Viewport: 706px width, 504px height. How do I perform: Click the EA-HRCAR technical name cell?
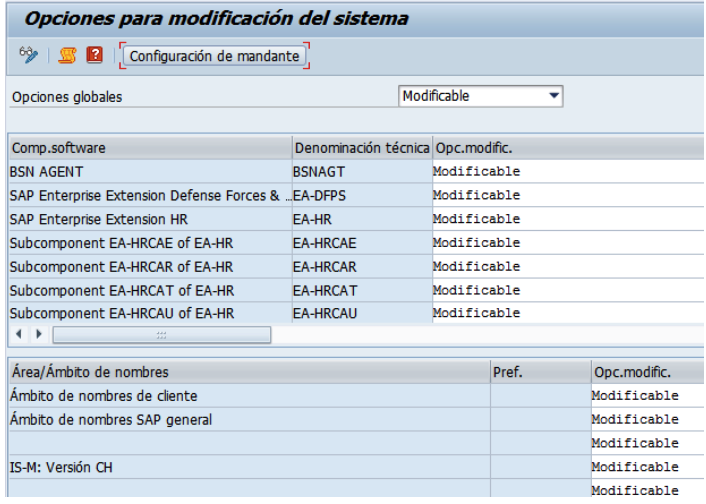click(362, 267)
